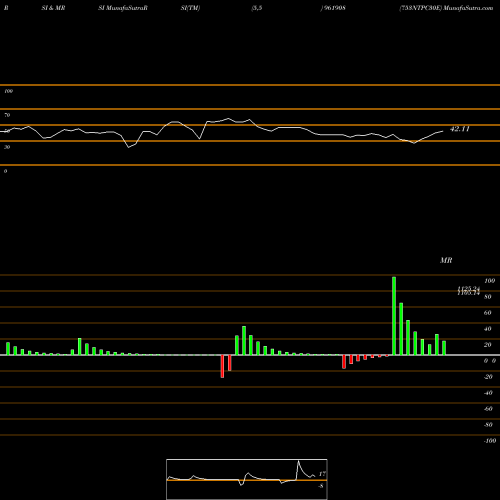This screenshot has height=500, width=500.
Task: Click the MR axis label -80
Action: pos(488,425)
